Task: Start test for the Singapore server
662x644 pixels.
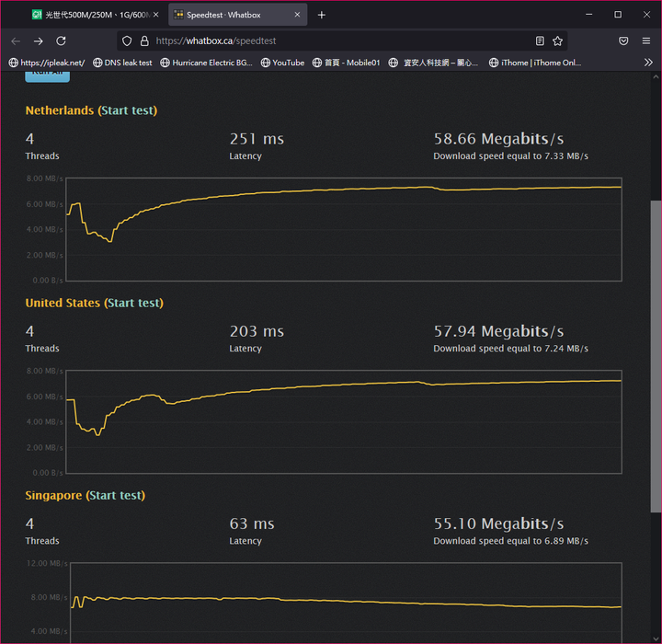Action: tap(116, 495)
